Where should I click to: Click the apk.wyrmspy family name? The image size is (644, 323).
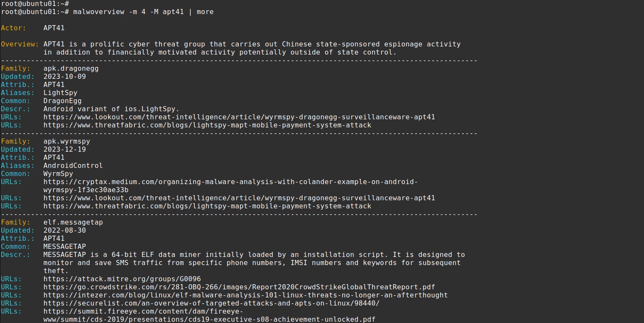coord(66,141)
